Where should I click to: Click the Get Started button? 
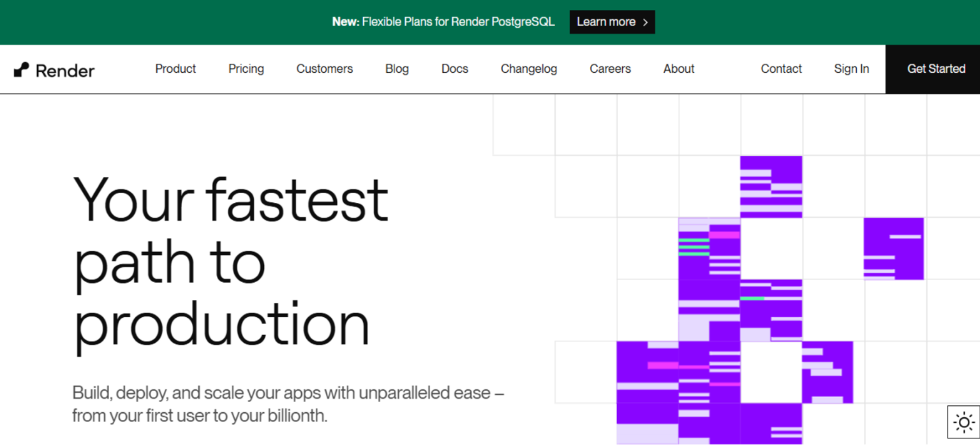(x=937, y=69)
